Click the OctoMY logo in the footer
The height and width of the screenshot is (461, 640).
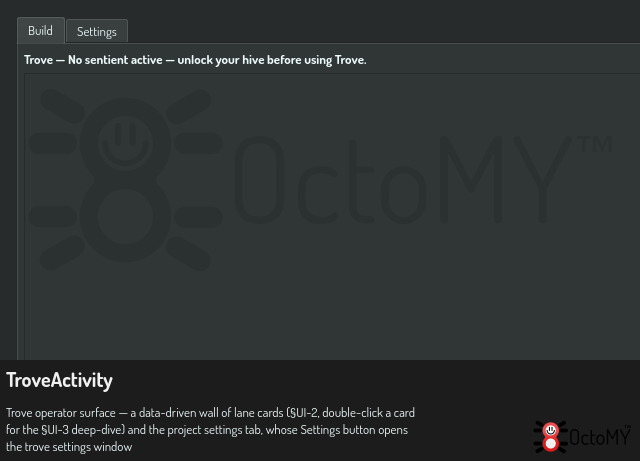pyautogui.click(x=582, y=437)
